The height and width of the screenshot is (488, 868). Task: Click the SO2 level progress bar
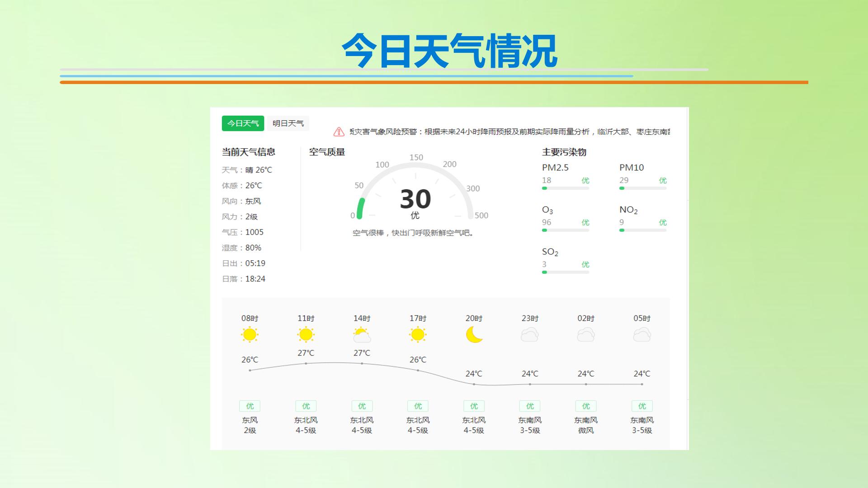566,272
